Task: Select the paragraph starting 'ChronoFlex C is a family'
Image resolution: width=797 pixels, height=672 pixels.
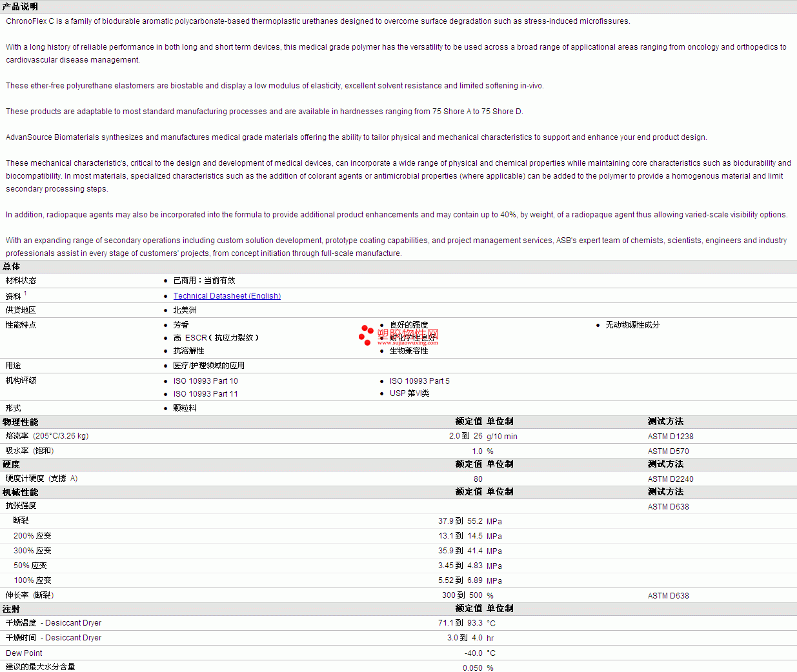Action: coord(318,21)
